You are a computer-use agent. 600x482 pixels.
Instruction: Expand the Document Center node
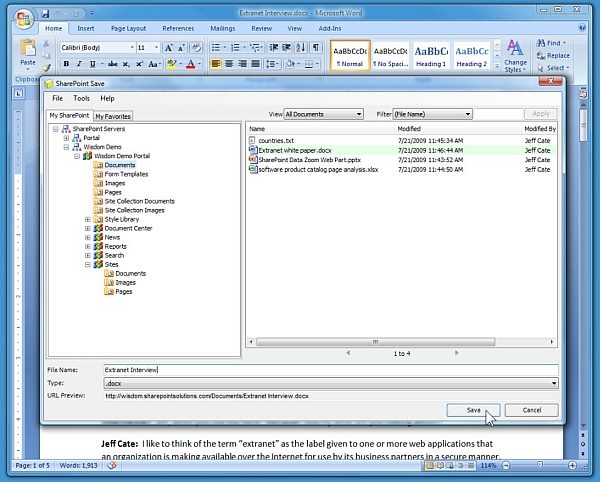coord(88,228)
